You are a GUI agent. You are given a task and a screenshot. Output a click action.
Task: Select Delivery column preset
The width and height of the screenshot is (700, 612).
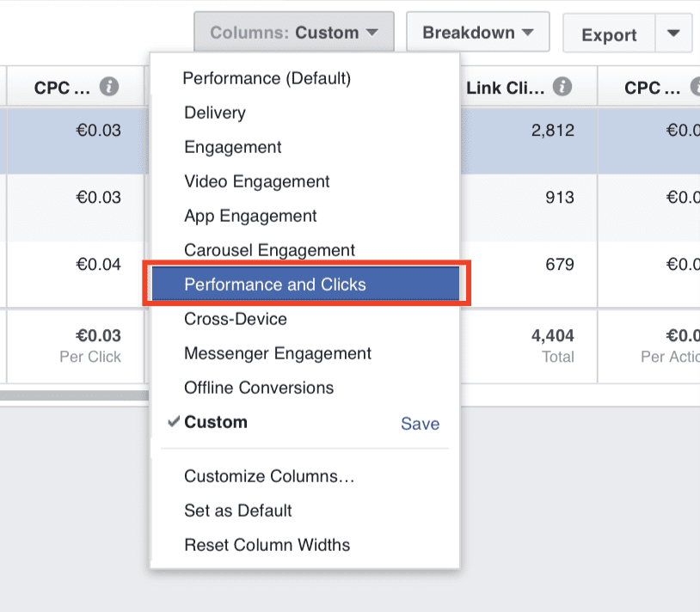tap(215, 113)
